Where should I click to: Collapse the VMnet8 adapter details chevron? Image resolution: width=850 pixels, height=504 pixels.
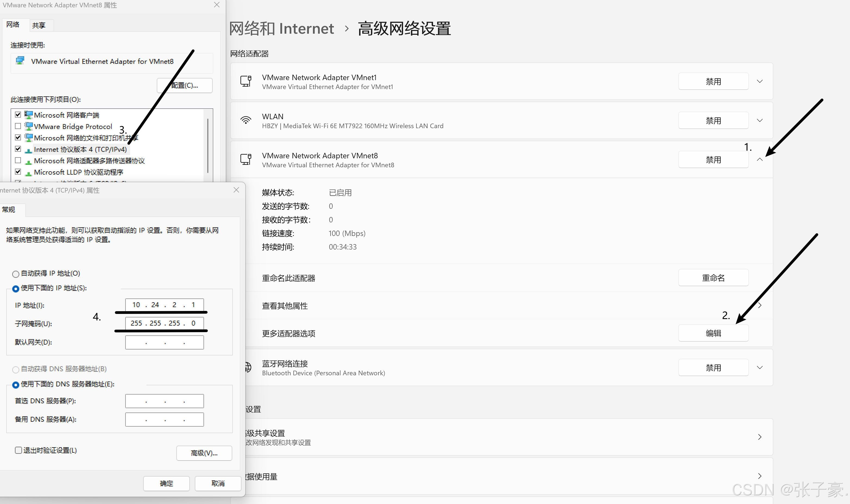pyautogui.click(x=760, y=160)
